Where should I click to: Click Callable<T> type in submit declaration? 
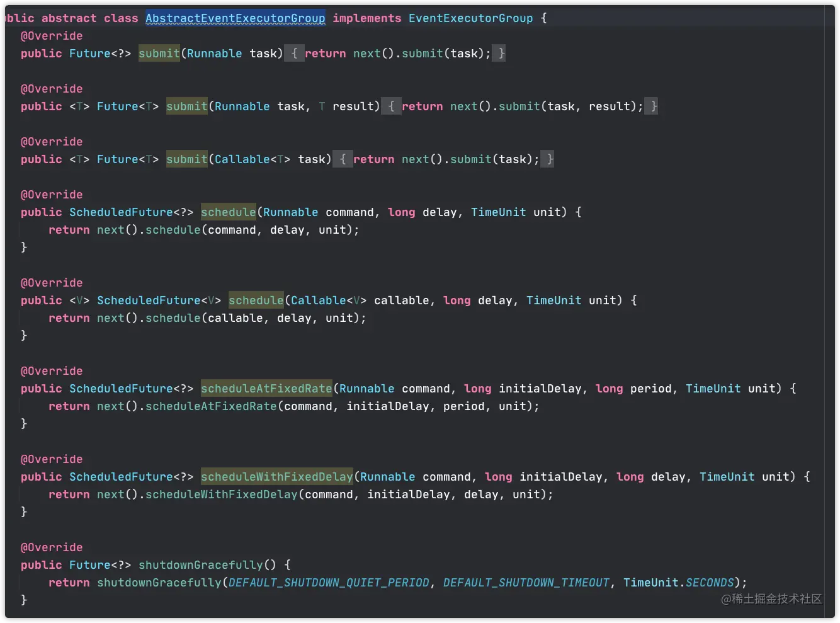click(x=253, y=159)
